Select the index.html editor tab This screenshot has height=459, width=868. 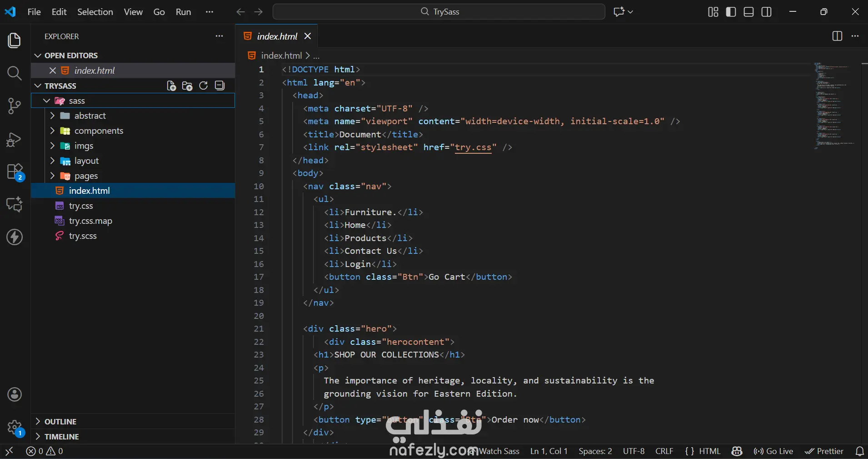[277, 36]
